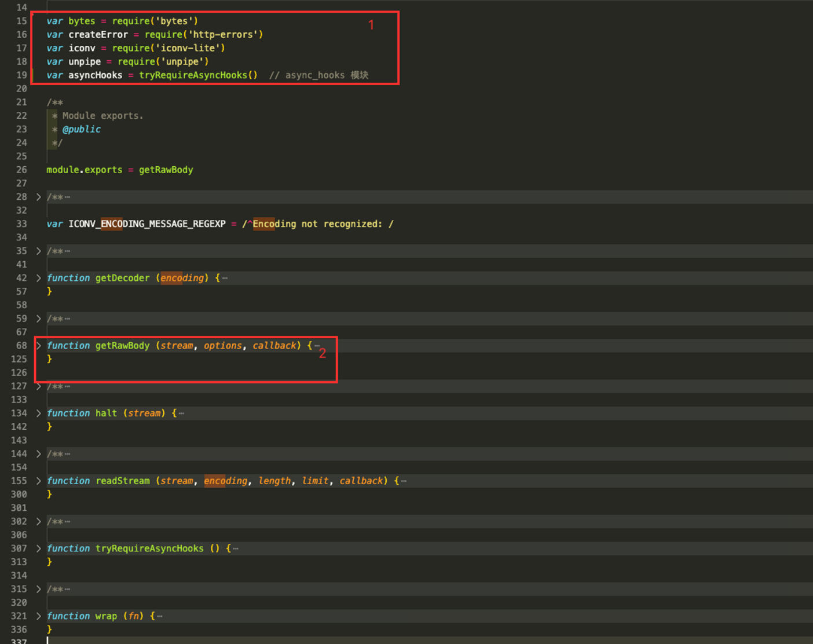
Task: Click the 'Encoding not recognized' regex literal
Action: (317, 224)
